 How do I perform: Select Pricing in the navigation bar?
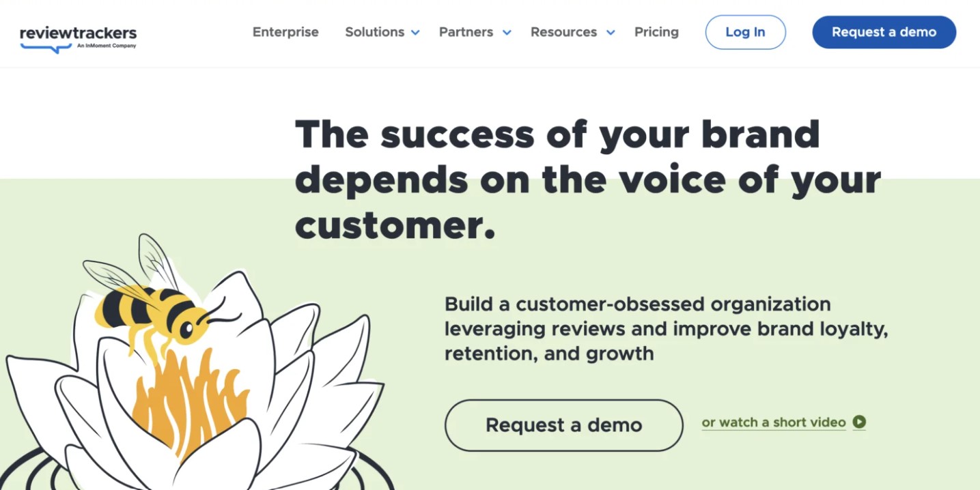pyautogui.click(x=656, y=32)
